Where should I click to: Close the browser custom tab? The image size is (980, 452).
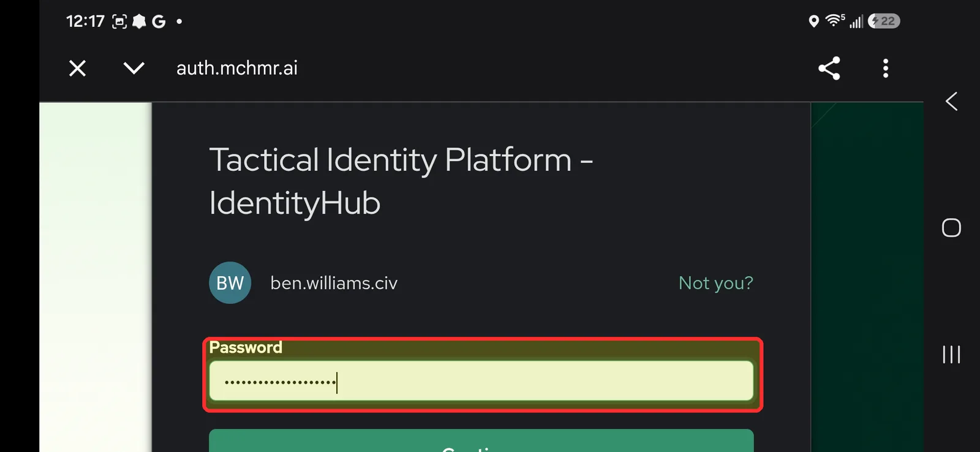[x=77, y=68]
